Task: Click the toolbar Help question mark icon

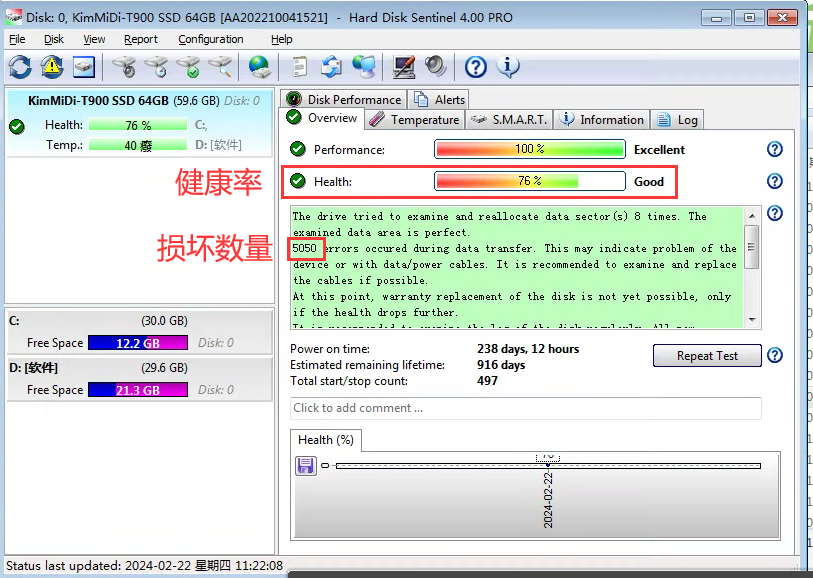Action: pos(475,67)
